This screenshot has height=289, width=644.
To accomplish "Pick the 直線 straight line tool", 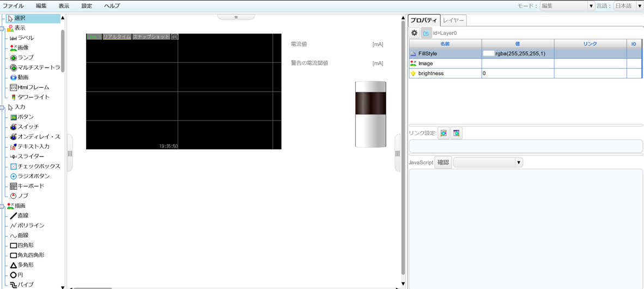I will pyautogui.click(x=19, y=215).
